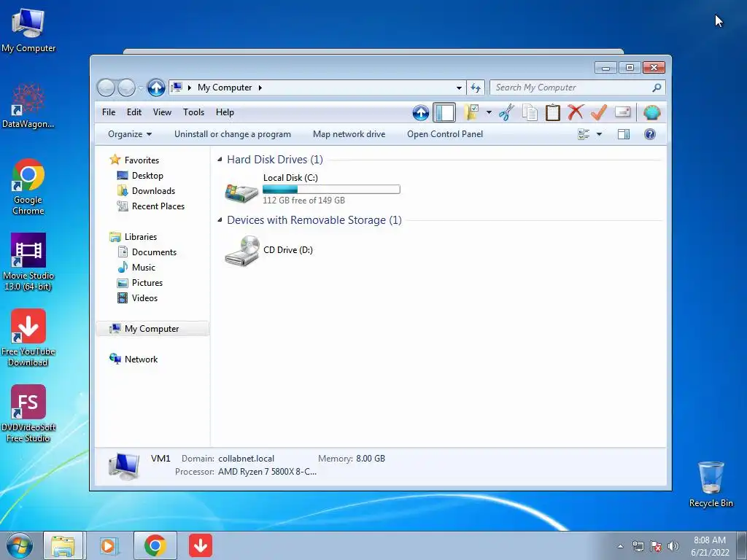Select the Local Disk (C:) drive icon
The width and height of the screenshot is (747, 560).
pyautogui.click(x=241, y=192)
